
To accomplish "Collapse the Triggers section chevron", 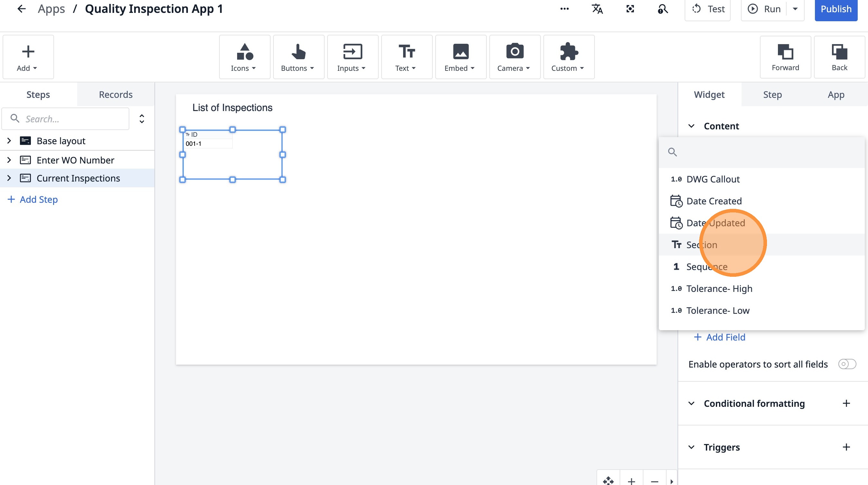I will 691,447.
